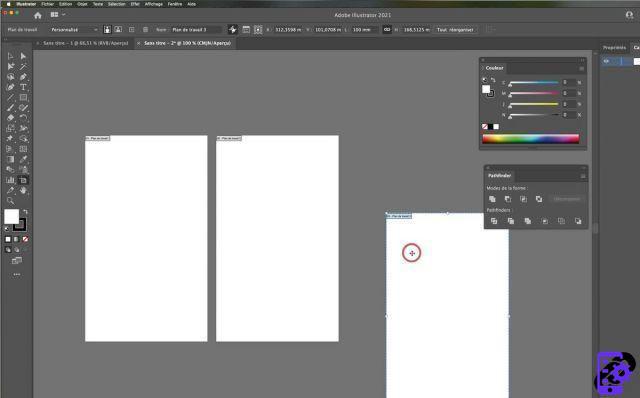The width and height of the screenshot is (640, 398).
Task: Open the Personnalisé artboard preset dropdown
Action: point(74,29)
